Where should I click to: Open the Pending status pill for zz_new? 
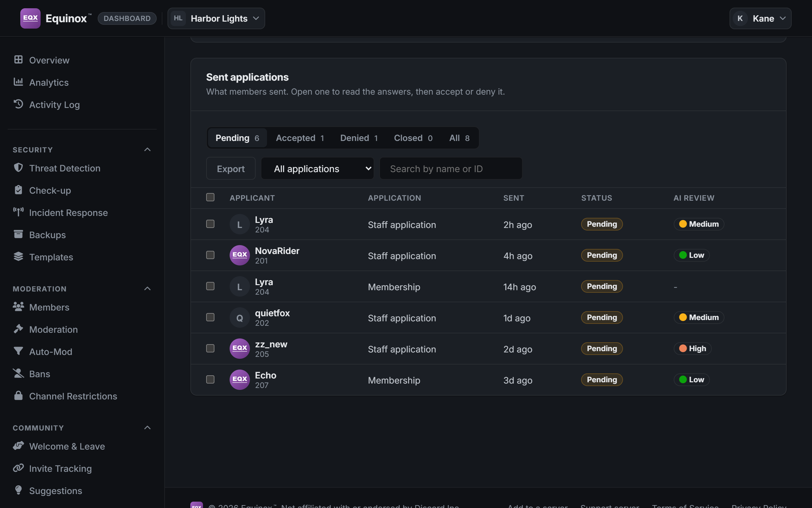coord(602,348)
